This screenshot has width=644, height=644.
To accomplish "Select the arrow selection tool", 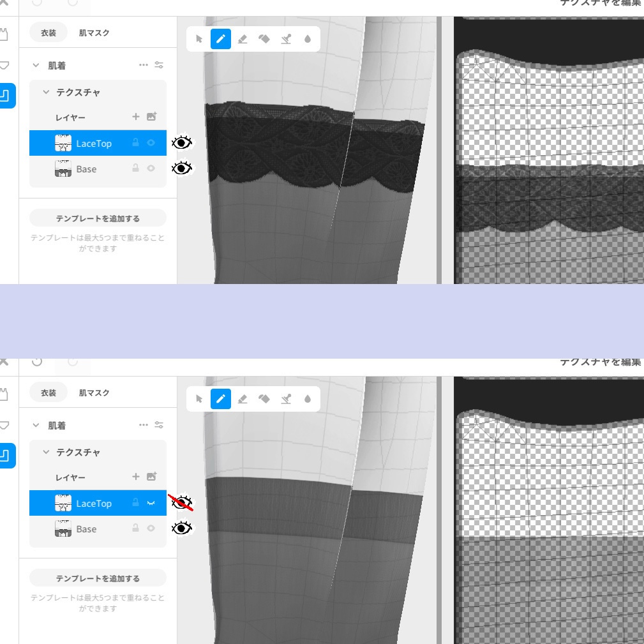I will (198, 39).
